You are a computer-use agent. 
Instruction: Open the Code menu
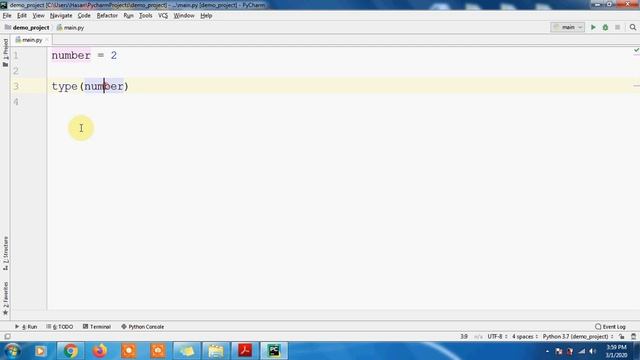pos(84,16)
